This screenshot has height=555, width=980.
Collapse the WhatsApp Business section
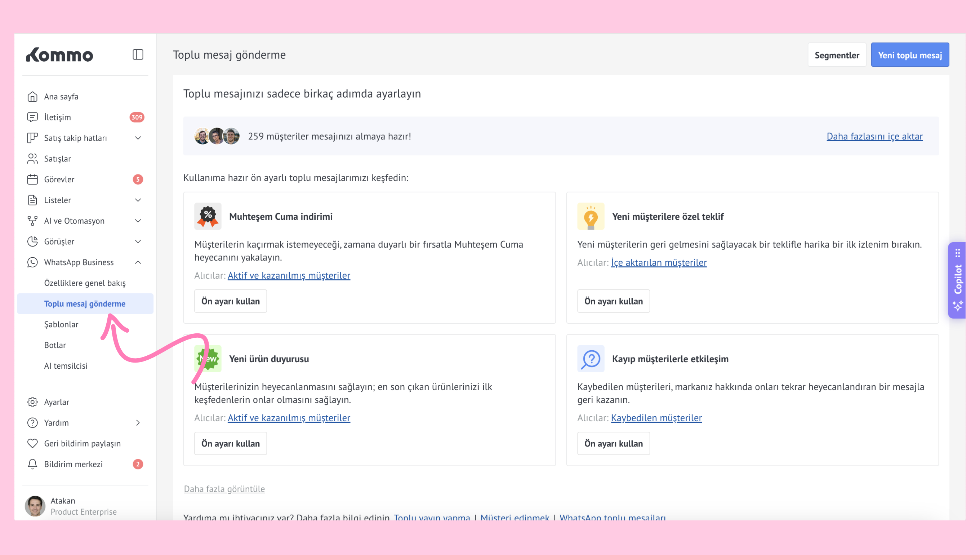138,262
